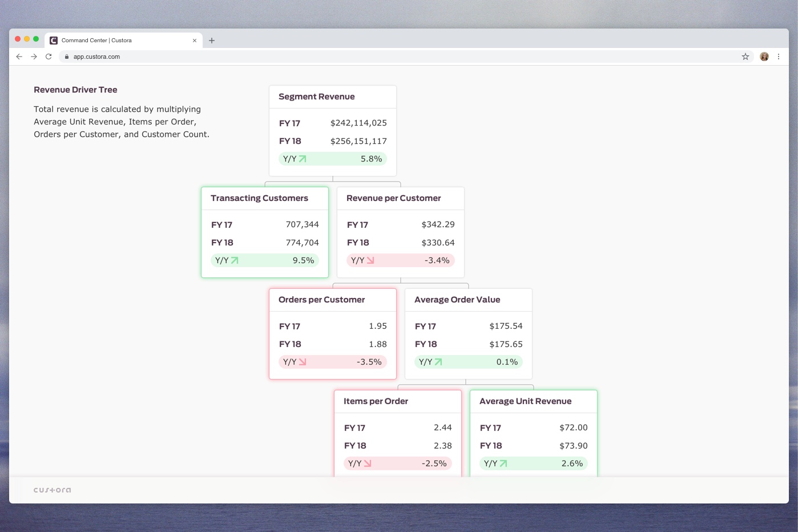
Task: Select the Average Unit Revenue card title
Action: coord(525,401)
